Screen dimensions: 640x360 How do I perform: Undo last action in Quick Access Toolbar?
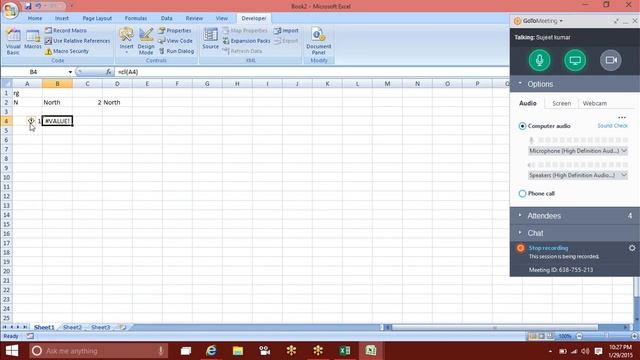[x=38, y=6]
